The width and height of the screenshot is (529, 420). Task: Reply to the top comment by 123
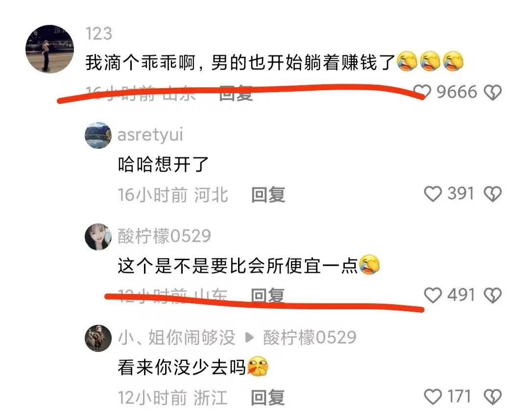(x=236, y=93)
